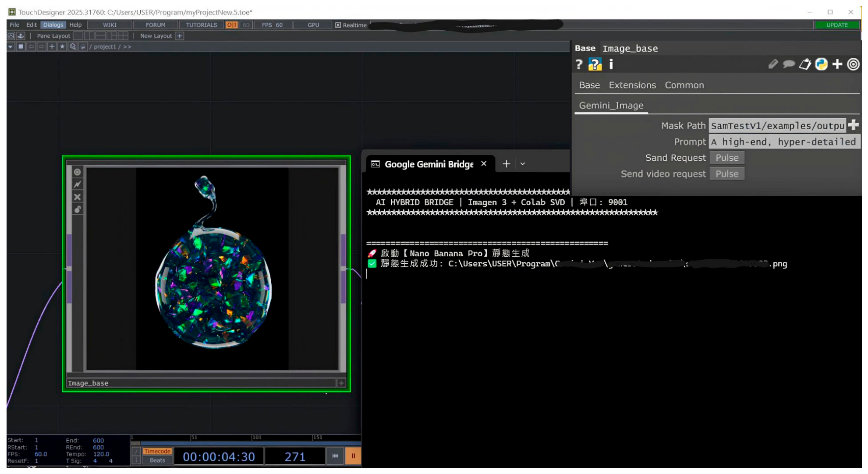Click the home icon in path bar
Image resolution: width=868 pixels, height=474 pixels.
tap(83, 46)
